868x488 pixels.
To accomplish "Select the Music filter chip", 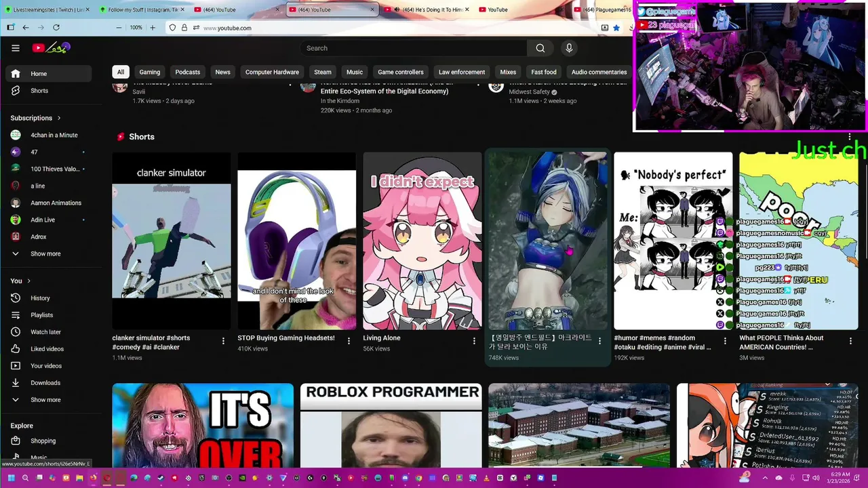I will (x=355, y=72).
